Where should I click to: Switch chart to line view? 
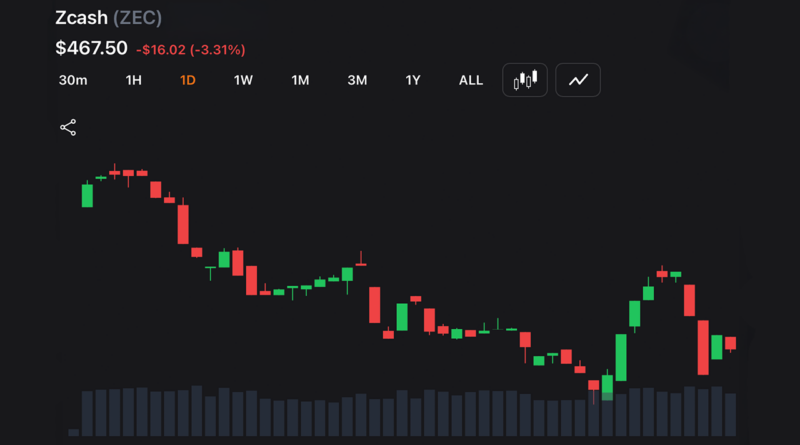pos(578,80)
